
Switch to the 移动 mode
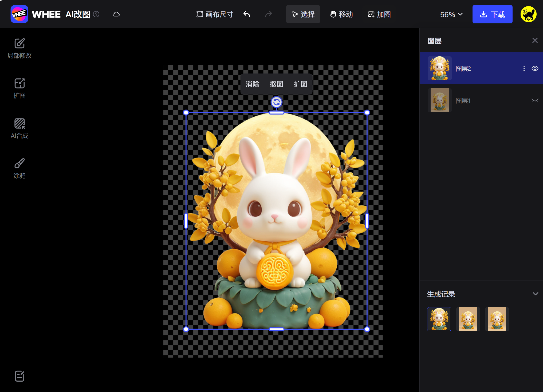pos(341,14)
